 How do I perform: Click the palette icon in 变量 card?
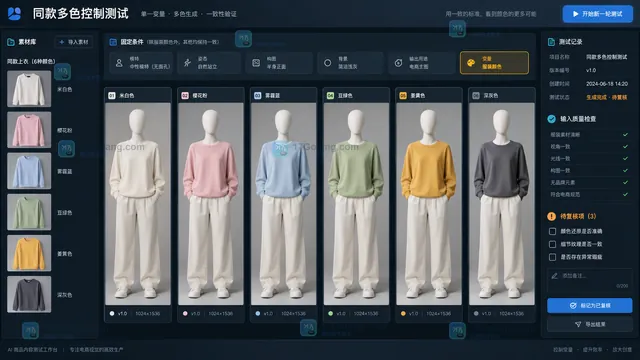(471, 63)
